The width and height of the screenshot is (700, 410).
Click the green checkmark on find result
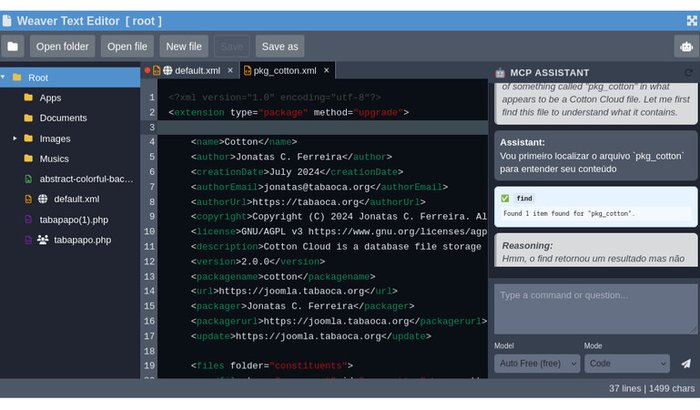[x=505, y=198]
